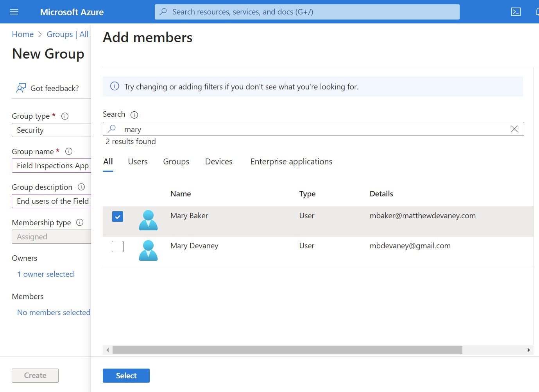Click the Got feedback smiley icon
539x392 pixels.
[x=21, y=88]
